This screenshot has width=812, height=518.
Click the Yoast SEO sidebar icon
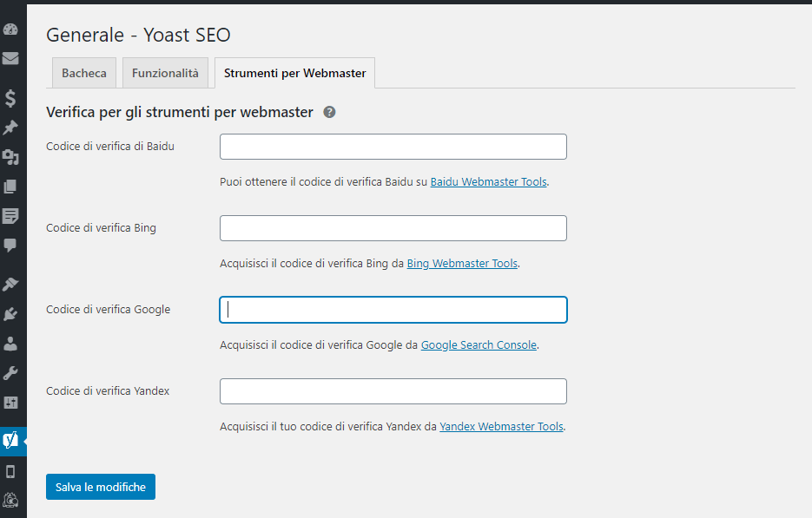(10, 440)
